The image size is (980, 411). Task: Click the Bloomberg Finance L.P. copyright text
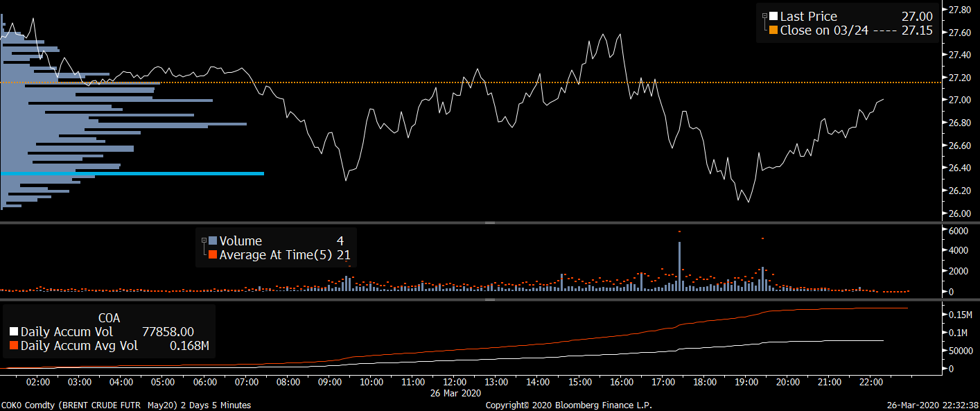tap(568, 405)
